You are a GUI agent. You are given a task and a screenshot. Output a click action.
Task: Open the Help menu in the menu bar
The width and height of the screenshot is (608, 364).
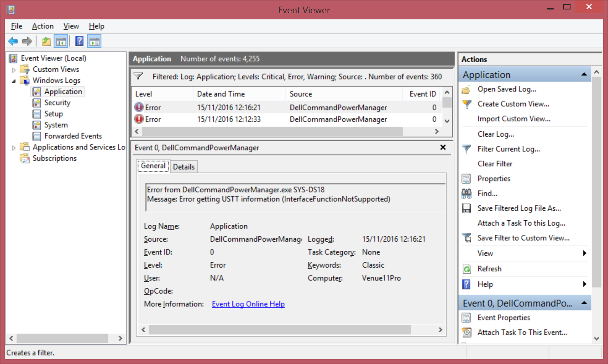click(x=97, y=26)
